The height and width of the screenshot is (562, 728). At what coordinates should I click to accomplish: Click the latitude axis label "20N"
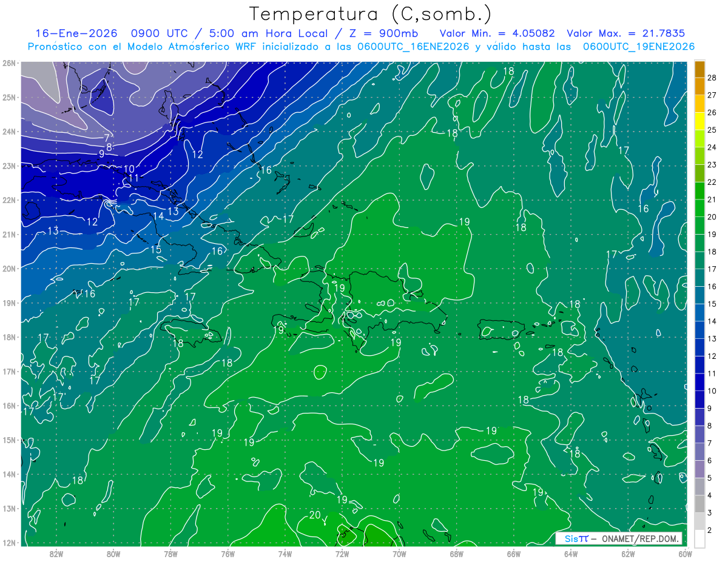point(10,269)
